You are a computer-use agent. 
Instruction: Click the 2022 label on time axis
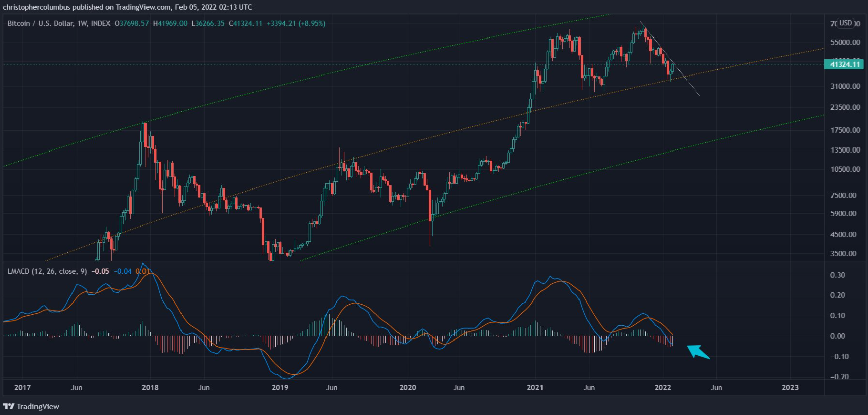coord(663,387)
